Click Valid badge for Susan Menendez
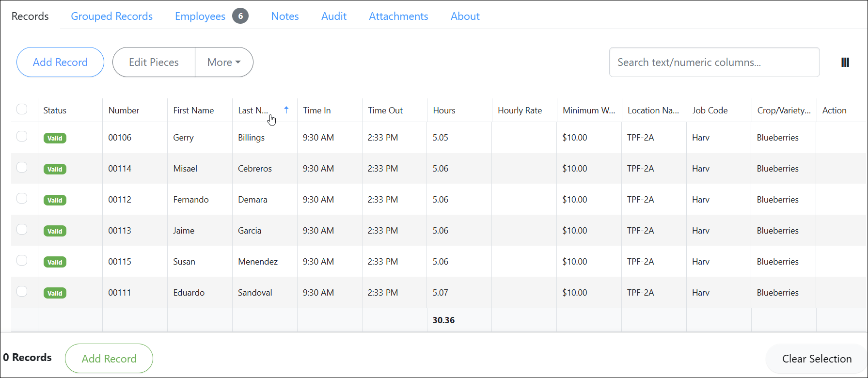The width and height of the screenshot is (868, 378). [55, 262]
